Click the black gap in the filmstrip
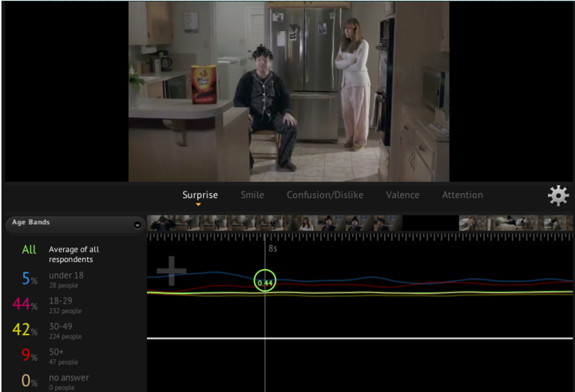Screen dimensions: 575x392 pos(430,223)
